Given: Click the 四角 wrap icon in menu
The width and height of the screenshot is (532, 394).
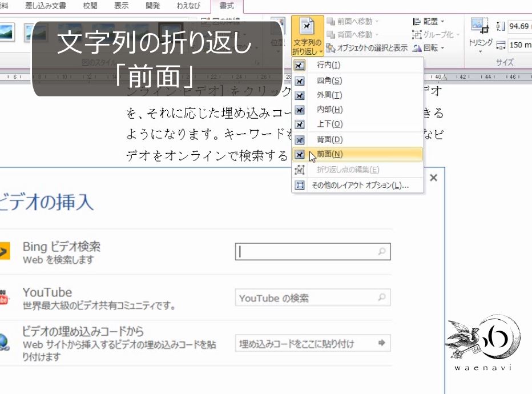Looking at the screenshot, I should tap(299, 81).
